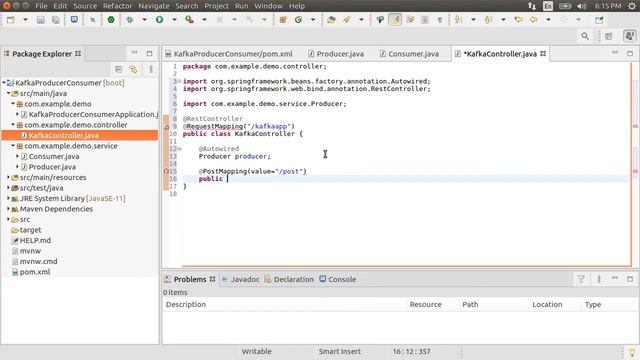Expand the src/main/resources folder
This screenshot has height=360, width=640.
click(9, 178)
